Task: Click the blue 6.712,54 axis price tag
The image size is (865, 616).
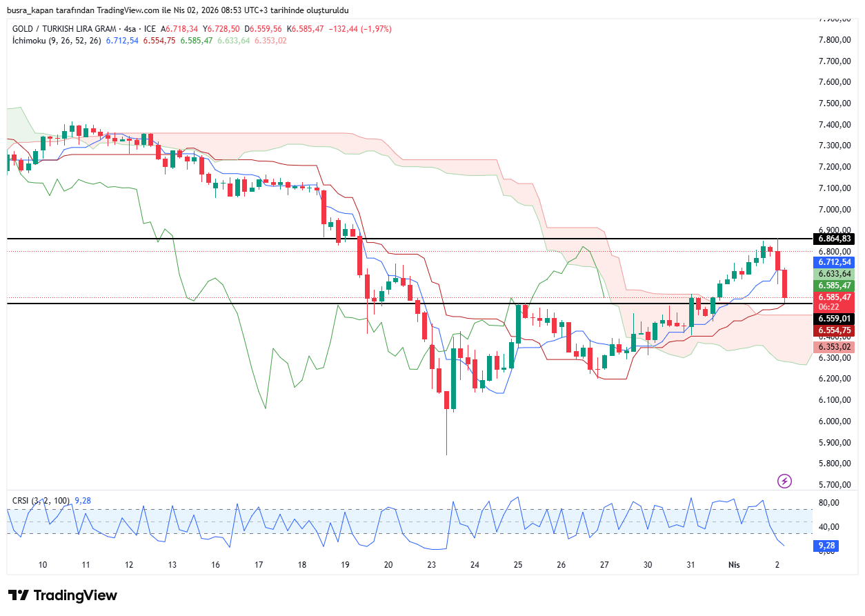Action: 835,262
